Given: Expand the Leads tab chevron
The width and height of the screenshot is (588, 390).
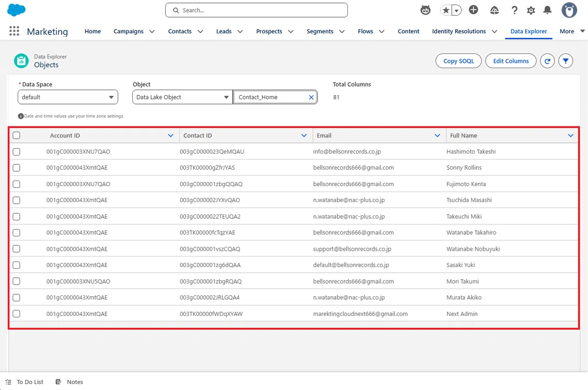Looking at the screenshot, I should click(240, 31).
